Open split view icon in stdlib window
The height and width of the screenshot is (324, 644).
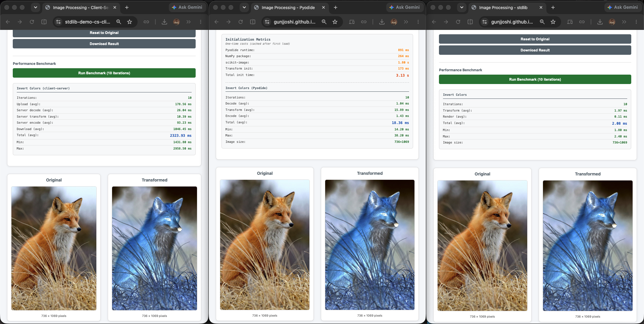point(470,22)
